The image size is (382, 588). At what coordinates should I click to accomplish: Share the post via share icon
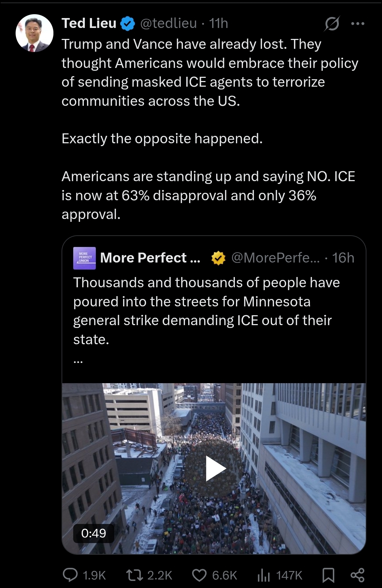(x=357, y=575)
